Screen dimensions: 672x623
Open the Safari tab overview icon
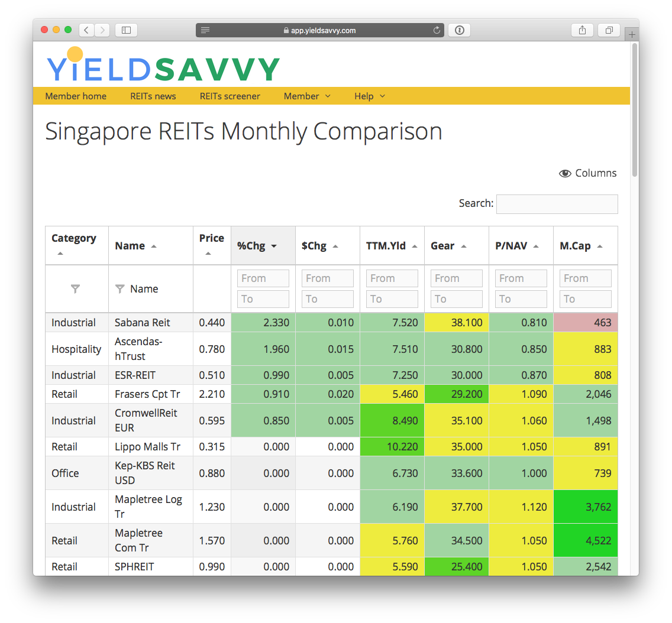[609, 30]
